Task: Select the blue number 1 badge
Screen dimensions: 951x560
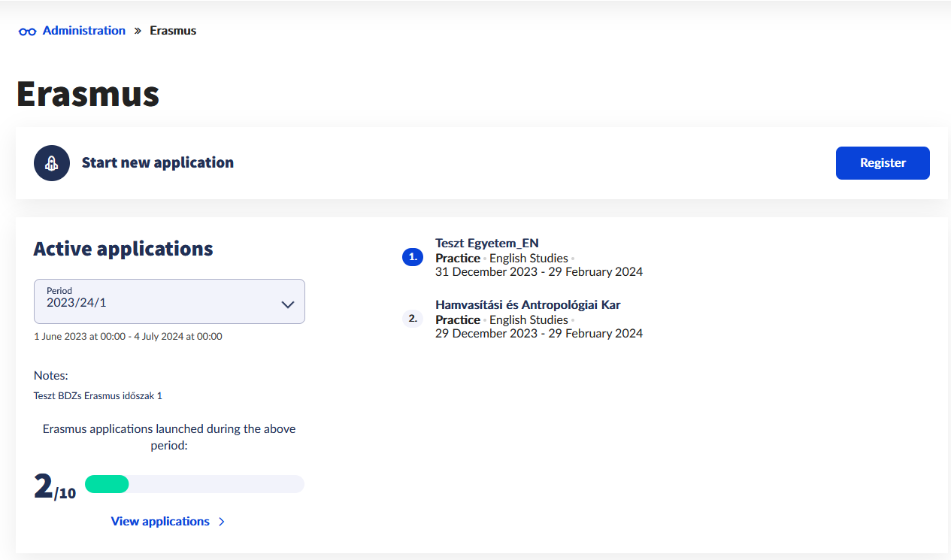Action: click(413, 258)
